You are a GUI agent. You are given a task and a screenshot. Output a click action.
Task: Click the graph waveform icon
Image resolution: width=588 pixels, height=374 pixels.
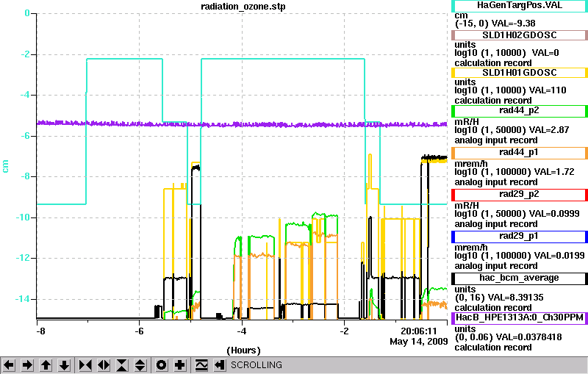[x=201, y=365]
